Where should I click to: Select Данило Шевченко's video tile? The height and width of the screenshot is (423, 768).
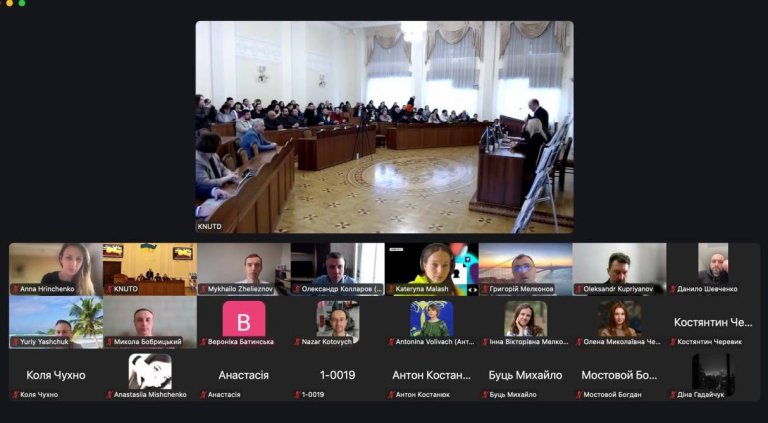click(713, 267)
